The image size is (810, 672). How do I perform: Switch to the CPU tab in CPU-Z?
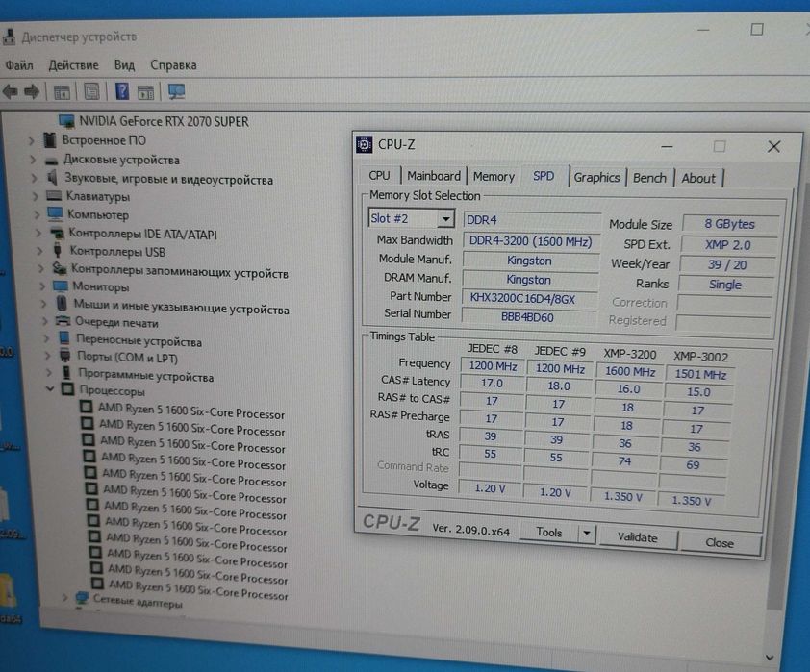[379, 176]
